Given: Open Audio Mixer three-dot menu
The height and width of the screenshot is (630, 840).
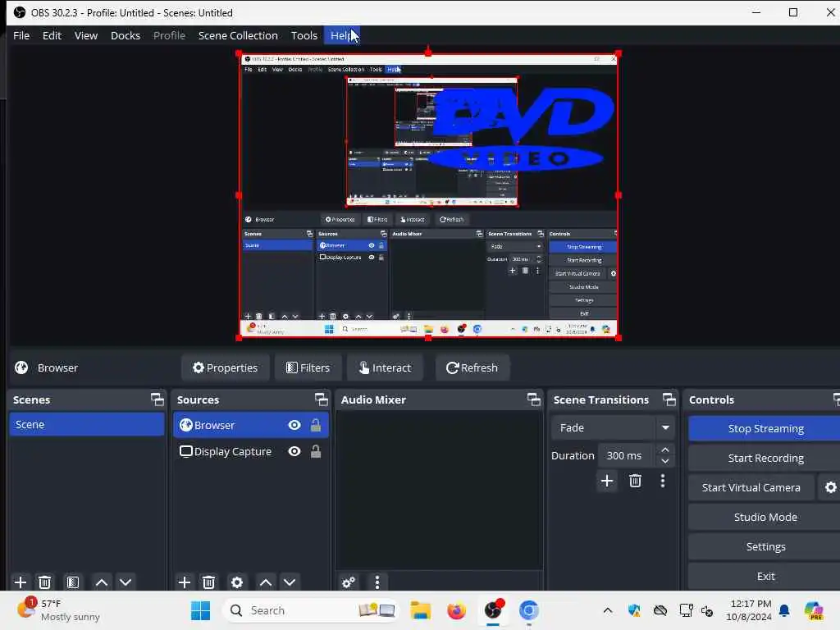Looking at the screenshot, I should [x=377, y=582].
